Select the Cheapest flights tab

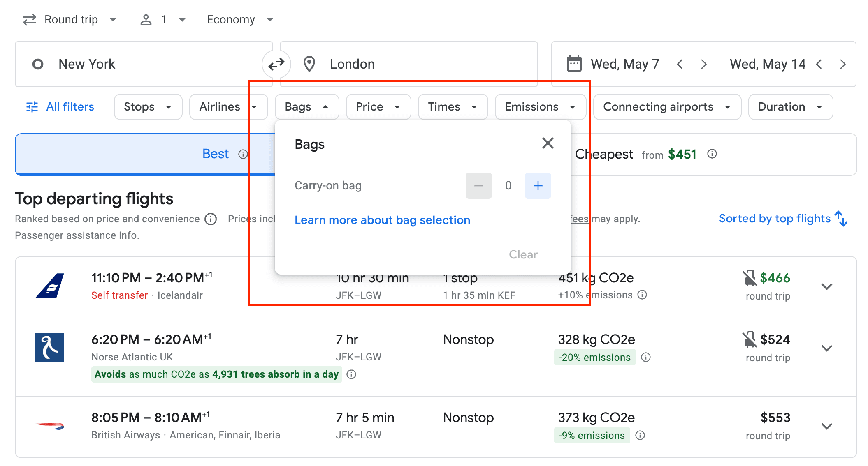tap(714, 154)
